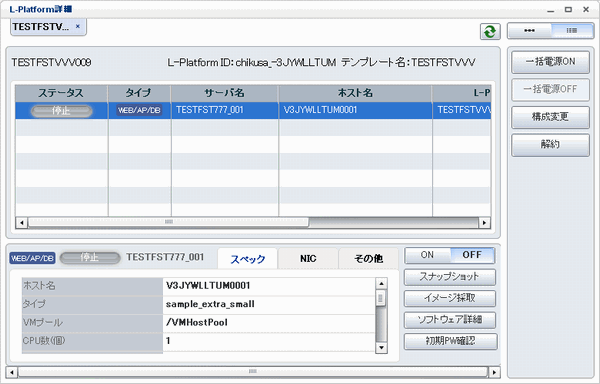Screen dimensions: 600x384
Task: Click the server table horizontal scrollbar thumb
Action: pyautogui.click(x=168, y=222)
